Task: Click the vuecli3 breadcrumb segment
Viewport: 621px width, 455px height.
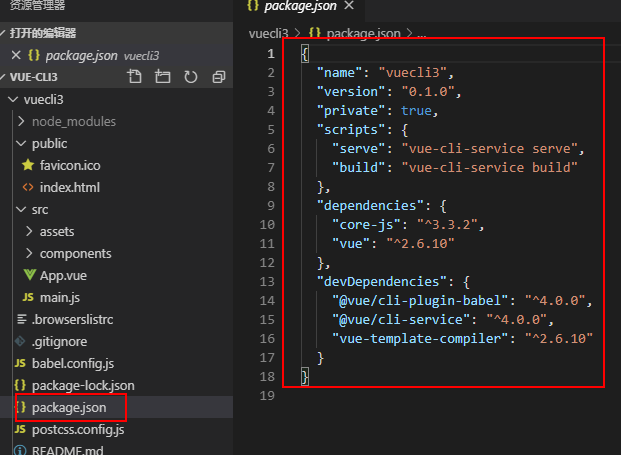Action: click(269, 34)
